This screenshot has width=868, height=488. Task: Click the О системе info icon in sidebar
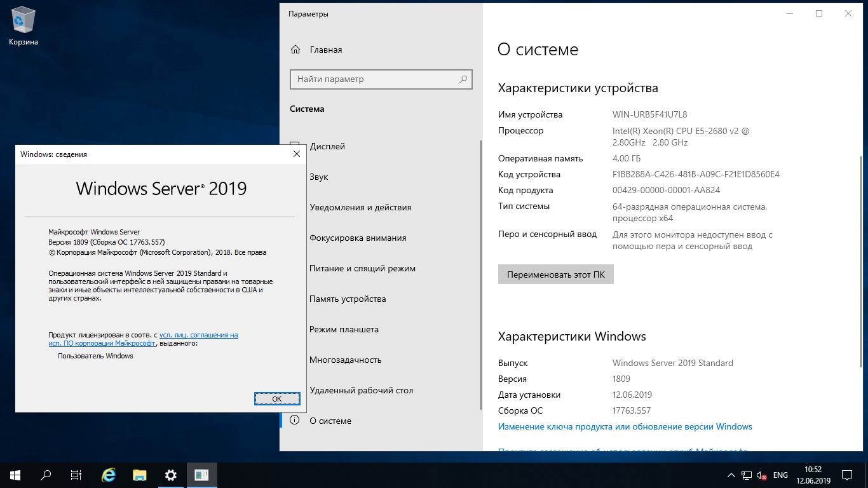[x=294, y=420]
